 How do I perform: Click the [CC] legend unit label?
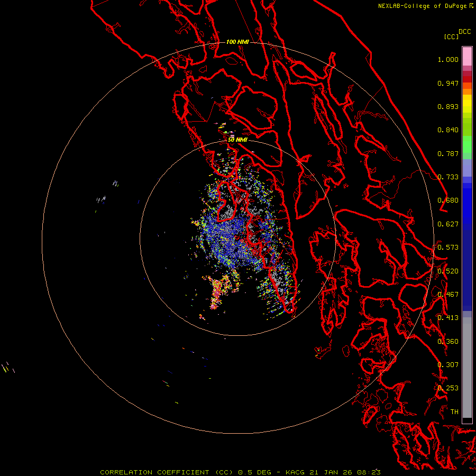click(x=451, y=37)
